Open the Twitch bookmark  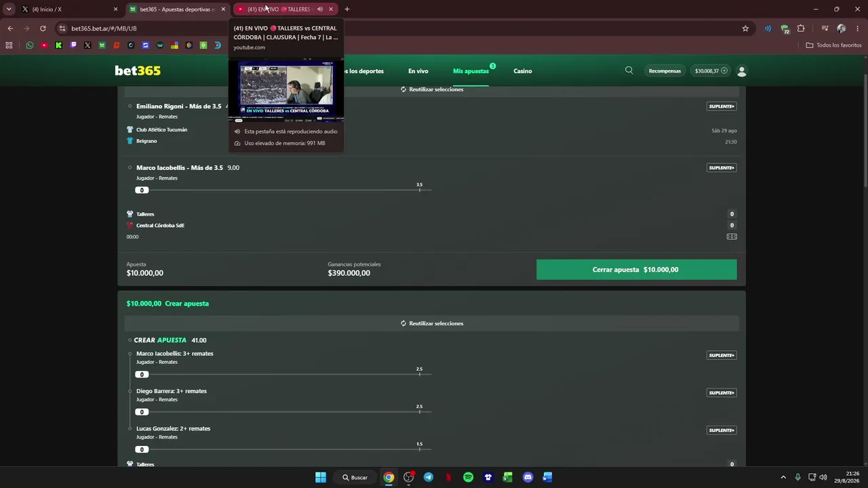pos(73,45)
